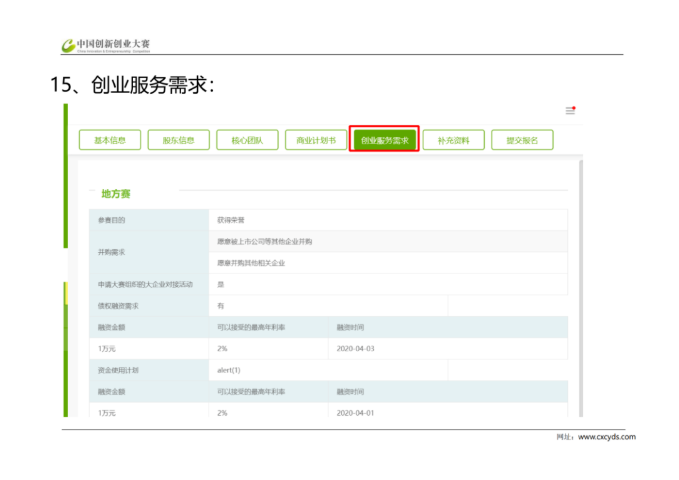Select the 有 value cell

328,306
